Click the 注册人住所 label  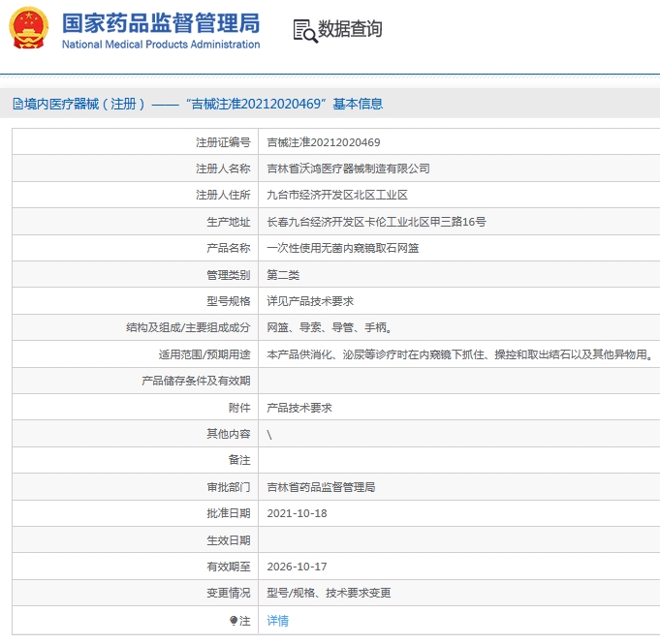point(223,195)
